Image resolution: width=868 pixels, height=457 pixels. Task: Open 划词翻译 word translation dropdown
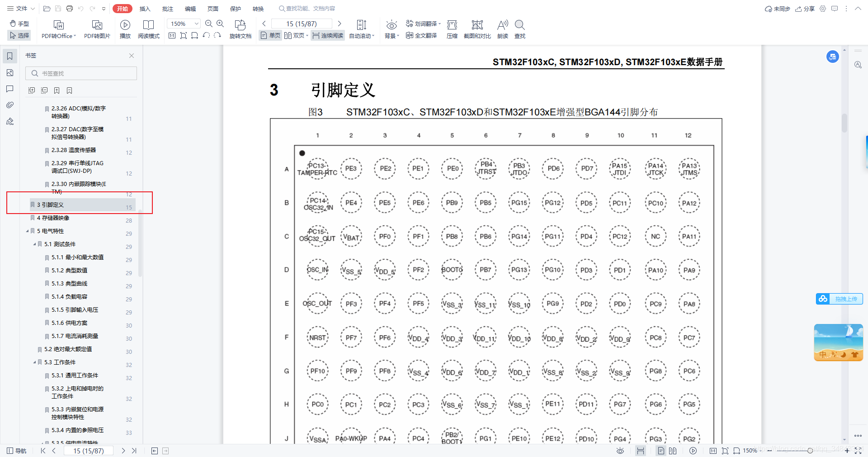pos(423,24)
